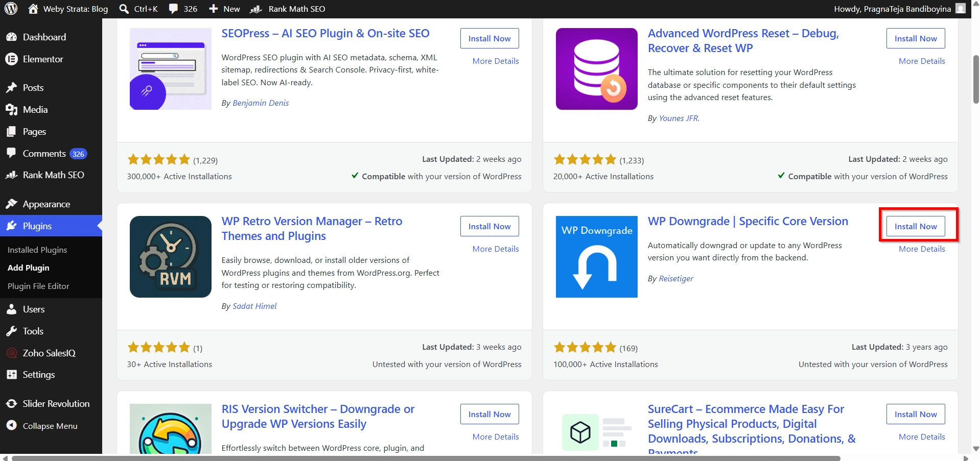
Task: Click the horizontal scrollbar at bottom
Action: (x=426, y=458)
